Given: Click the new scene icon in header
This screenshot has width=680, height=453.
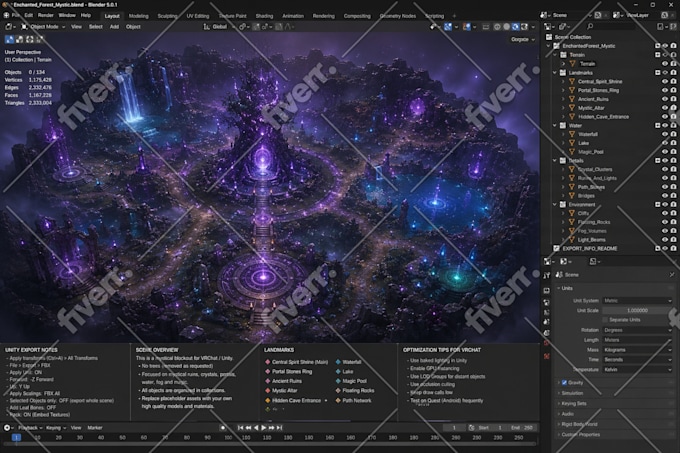Looking at the screenshot, I should (598, 15).
